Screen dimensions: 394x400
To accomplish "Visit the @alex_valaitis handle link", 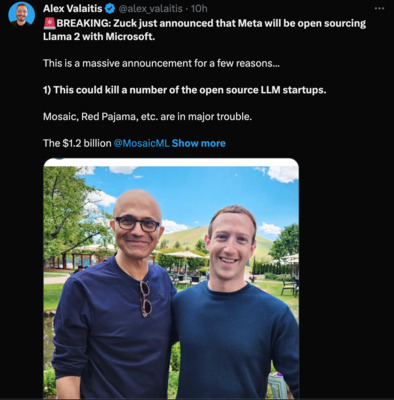I will (151, 8).
